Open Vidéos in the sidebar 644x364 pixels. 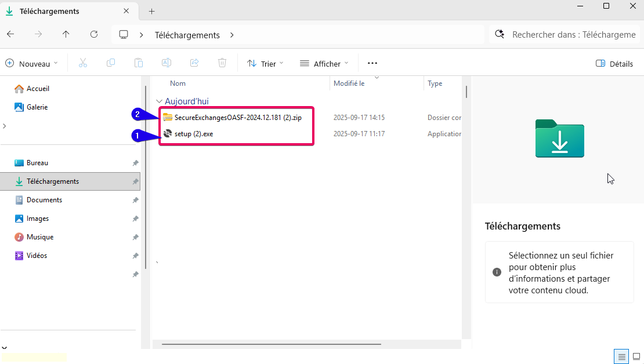pyautogui.click(x=37, y=256)
